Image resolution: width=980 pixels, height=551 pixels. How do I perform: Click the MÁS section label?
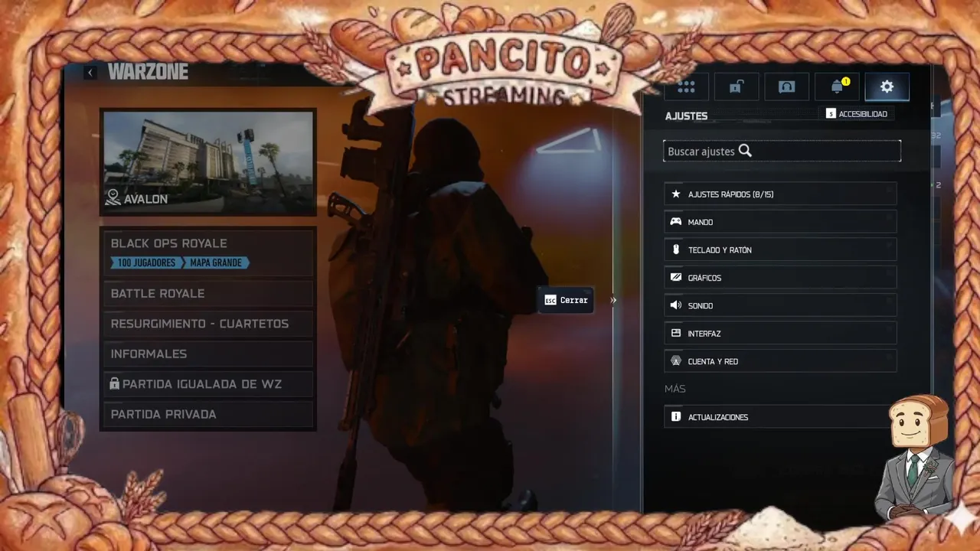675,389
